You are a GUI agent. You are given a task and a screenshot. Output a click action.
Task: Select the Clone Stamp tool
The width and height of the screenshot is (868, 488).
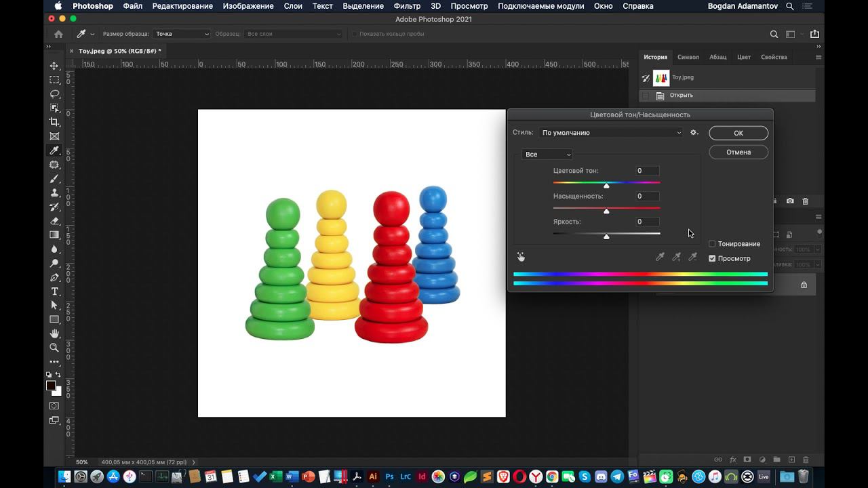click(x=54, y=192)
